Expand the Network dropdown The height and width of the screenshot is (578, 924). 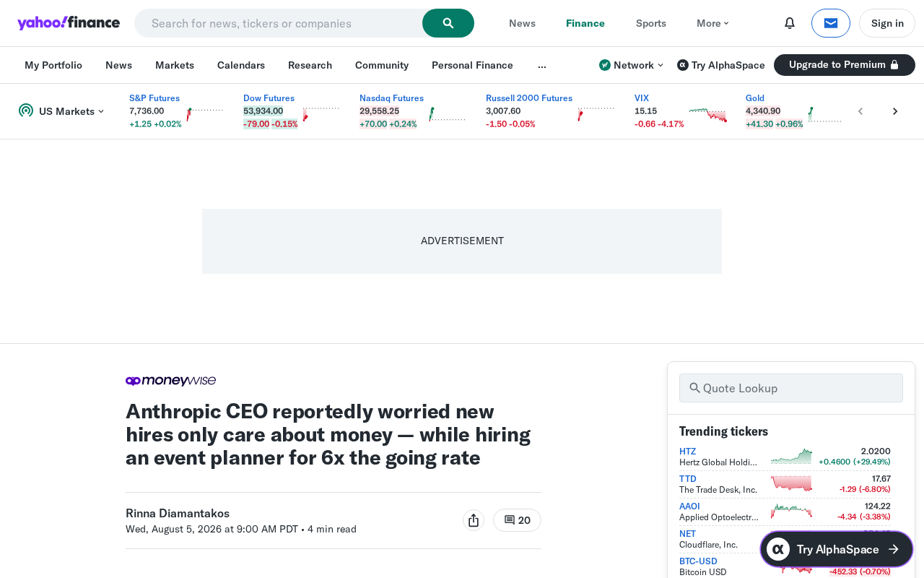click(631, 65)
